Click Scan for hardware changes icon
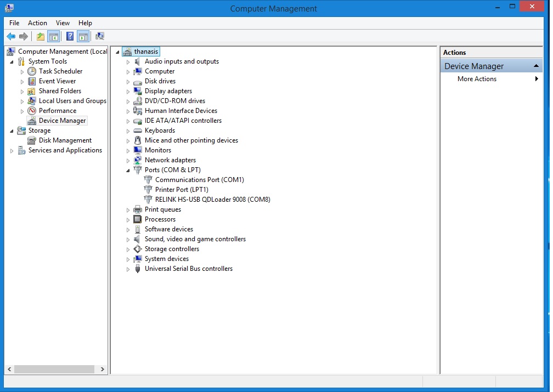 click(x=100, y=37)
